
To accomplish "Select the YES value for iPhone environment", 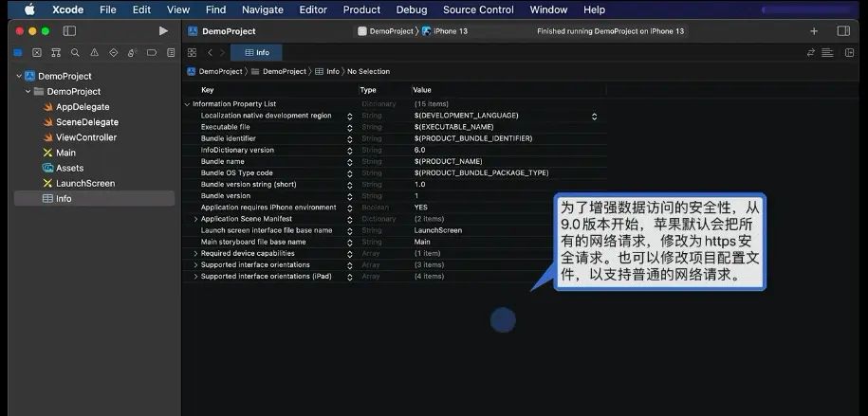I will 420,208.
